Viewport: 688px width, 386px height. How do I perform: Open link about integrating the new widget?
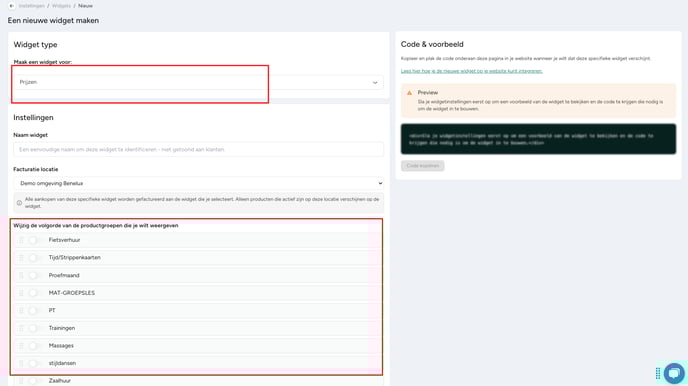tap(472, 71)
